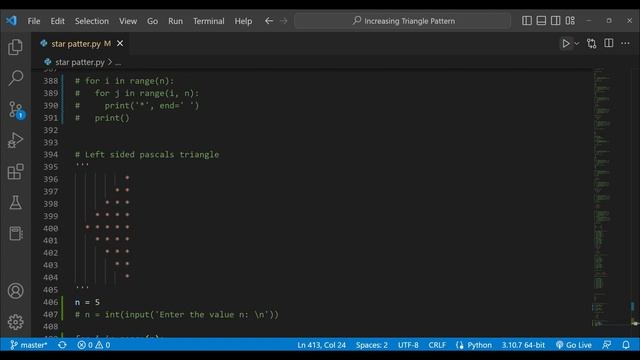Click the Increasing Triangle Pattern search box
The image size is (640, 360).
click(402, 21)
